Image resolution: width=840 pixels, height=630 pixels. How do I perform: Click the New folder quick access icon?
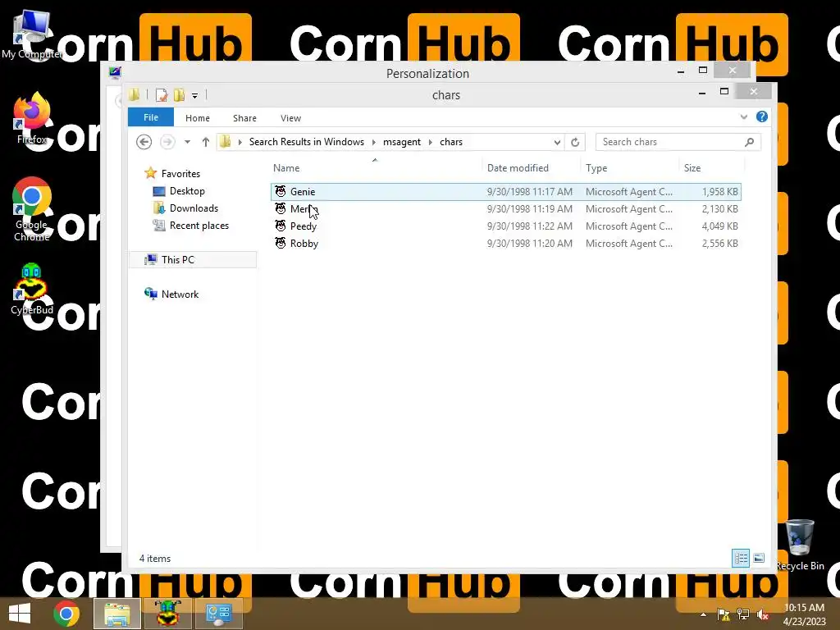[x=179, y=95]
